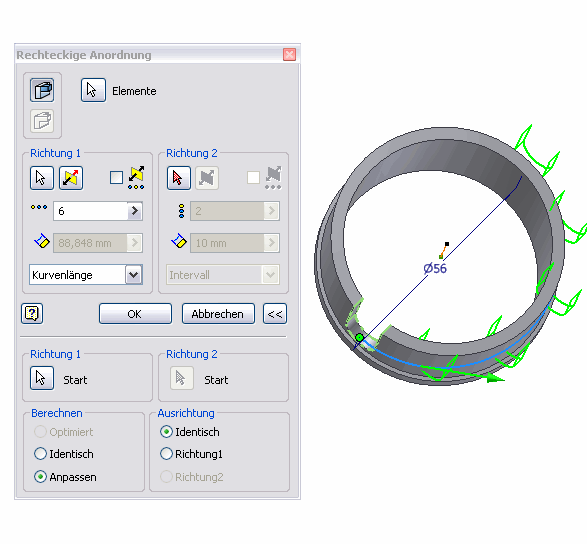
Task: Click the Abbrechen button
Action: click(x=218, y=314)
